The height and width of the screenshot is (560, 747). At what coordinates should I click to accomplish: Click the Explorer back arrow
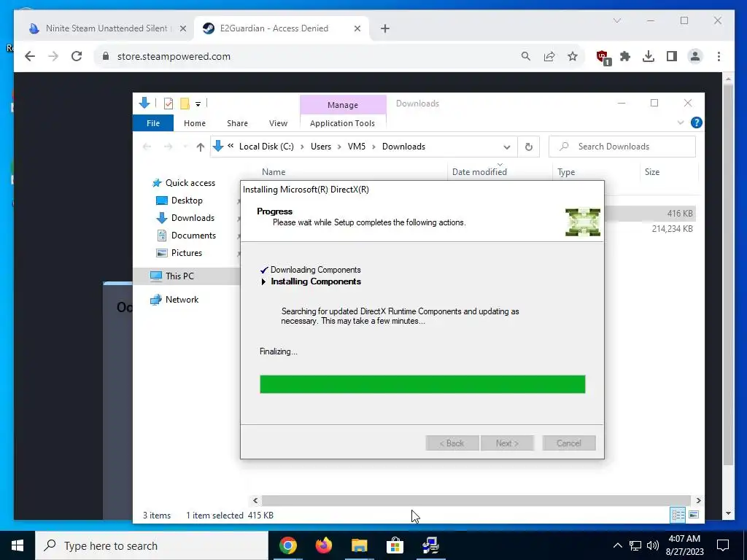click(147, 147)
